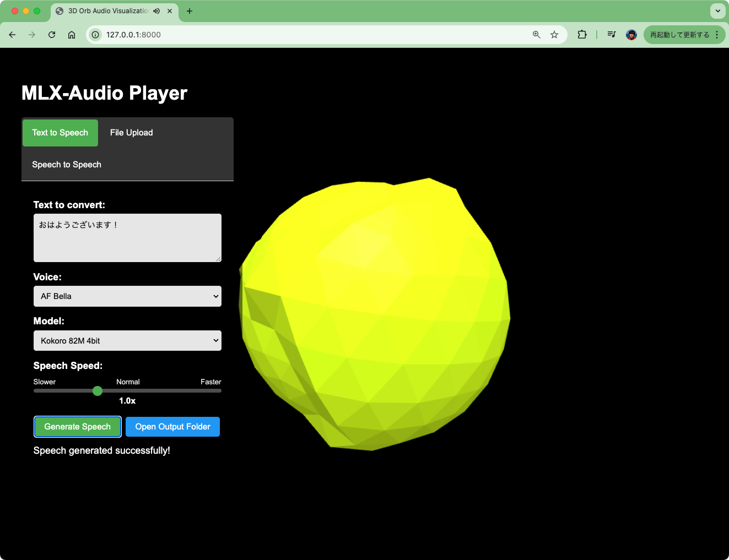
Task: Click the browser forward arrow
Action: (32, 35)
